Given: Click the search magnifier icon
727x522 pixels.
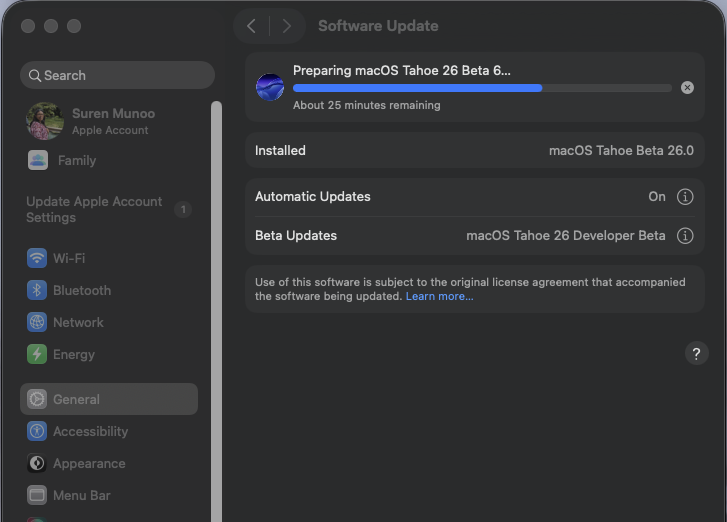Looking at the screenshot, I should 35,76.
